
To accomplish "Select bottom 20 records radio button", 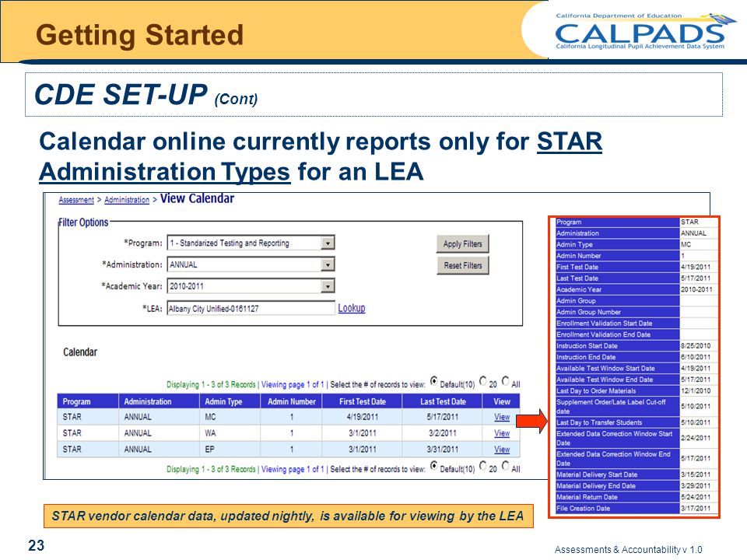I will 483,466.
